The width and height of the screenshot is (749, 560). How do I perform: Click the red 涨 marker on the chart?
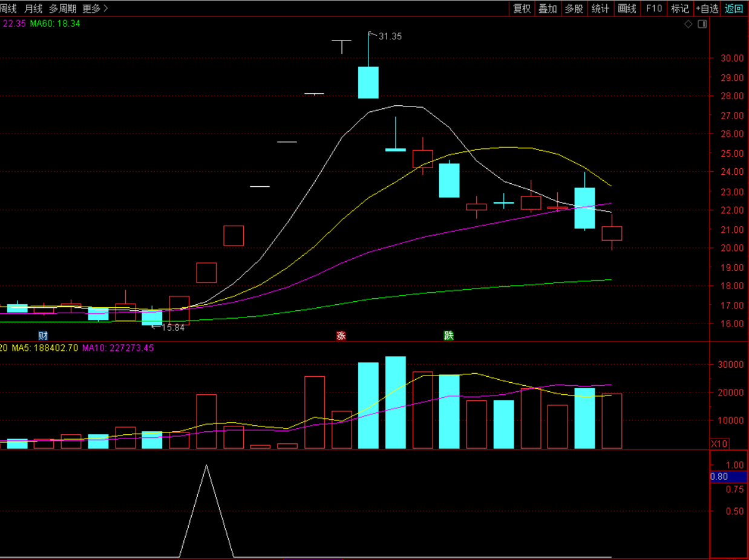click(341, 336)
